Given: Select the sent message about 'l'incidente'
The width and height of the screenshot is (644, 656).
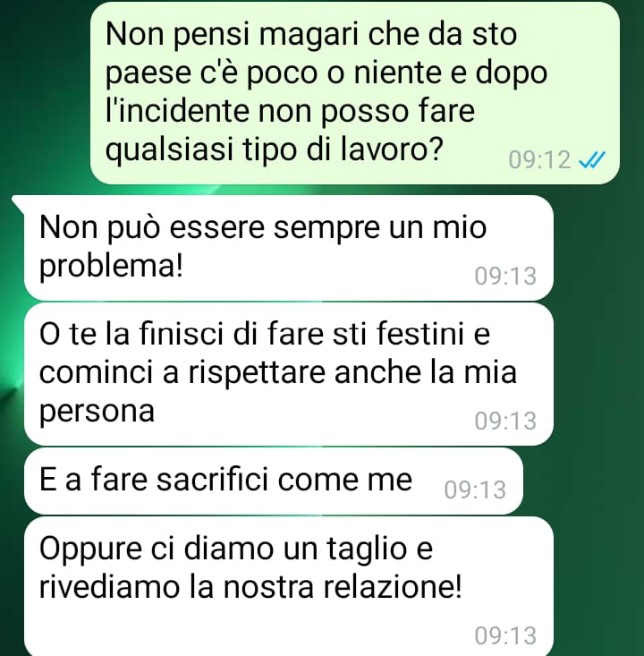Looking at the screenshot, I should [x=354, y=93].
